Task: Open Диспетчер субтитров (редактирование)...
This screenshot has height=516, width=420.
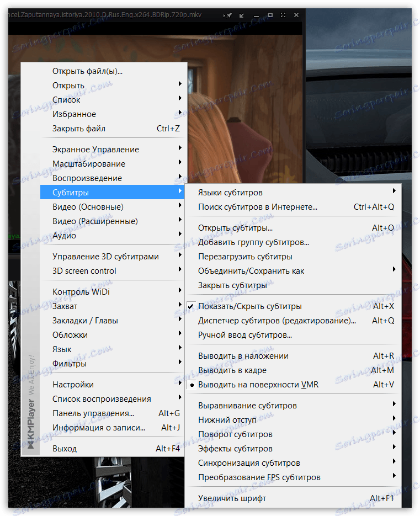Action: 293,321
